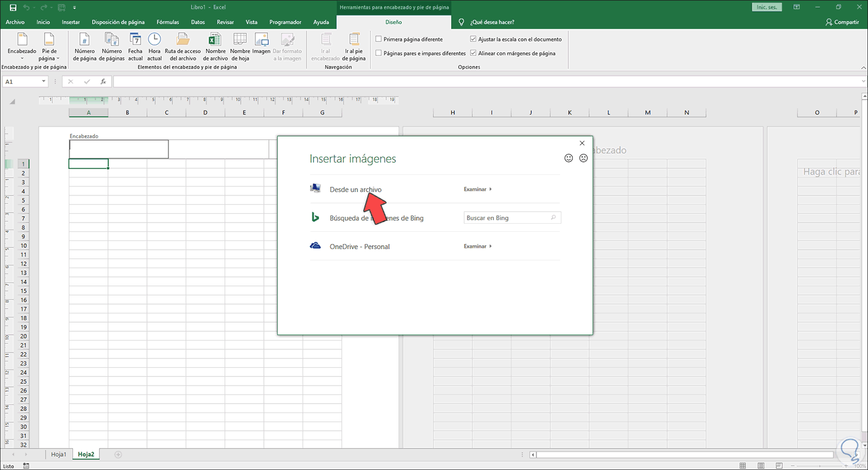Insert Ruta de acceso del archivo
Screen dimensions: 868x470
click(x=182, y=46)
